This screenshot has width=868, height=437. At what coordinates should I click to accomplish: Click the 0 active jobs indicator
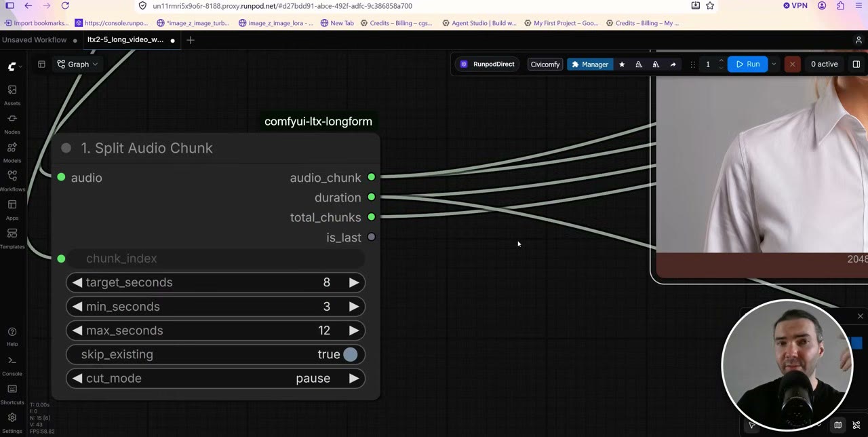(824, 64)
